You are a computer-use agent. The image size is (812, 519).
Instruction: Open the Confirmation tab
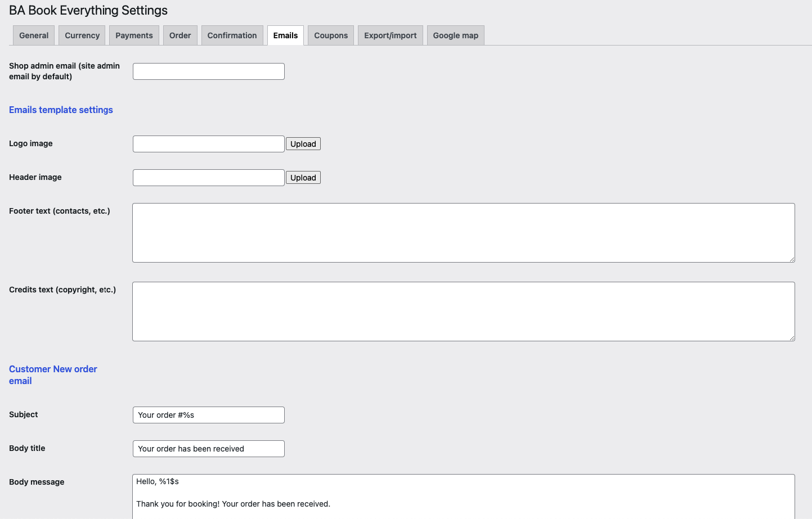point(232,35)
